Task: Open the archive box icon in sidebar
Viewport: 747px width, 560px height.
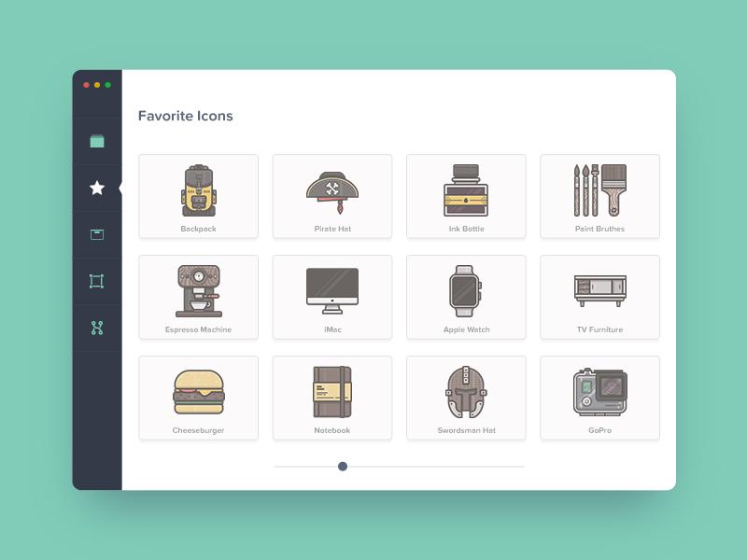Action: [97, 234]
